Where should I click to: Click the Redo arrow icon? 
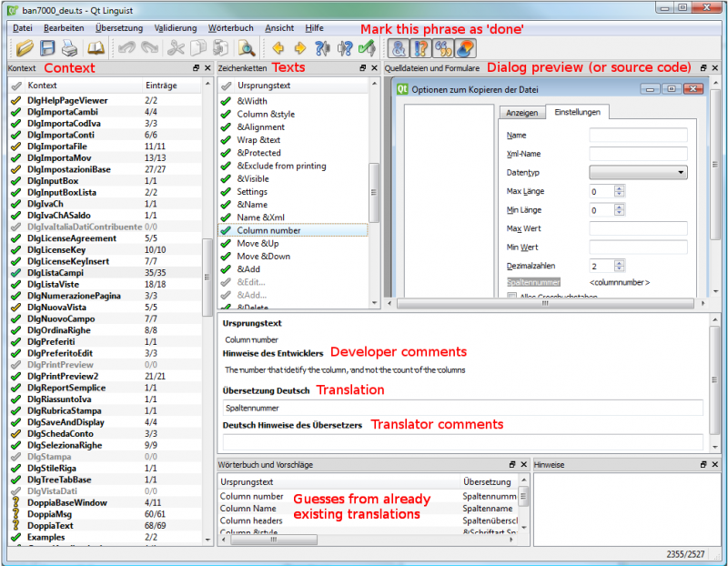(x=149, y=48)
